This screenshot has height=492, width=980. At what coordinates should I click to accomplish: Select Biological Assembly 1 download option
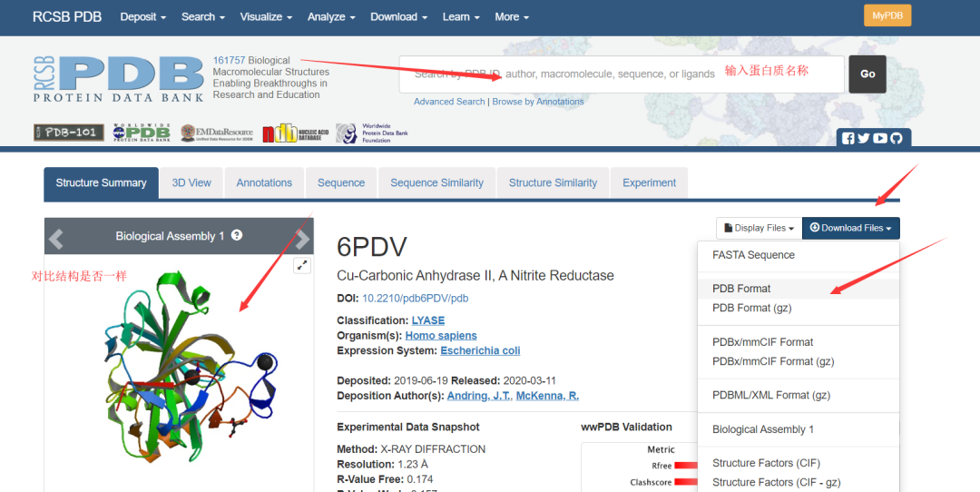pos(799,429)
